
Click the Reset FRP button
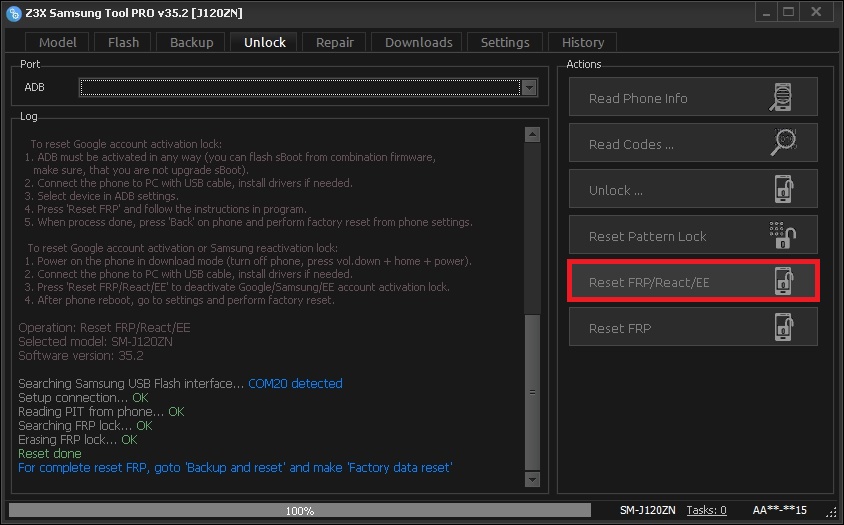coord(693,327)
